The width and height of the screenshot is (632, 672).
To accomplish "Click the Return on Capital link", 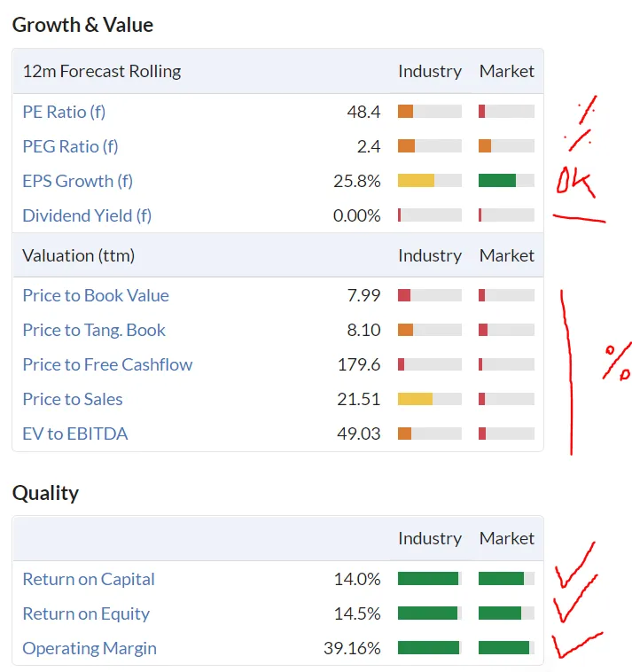I will coord(89,579).
